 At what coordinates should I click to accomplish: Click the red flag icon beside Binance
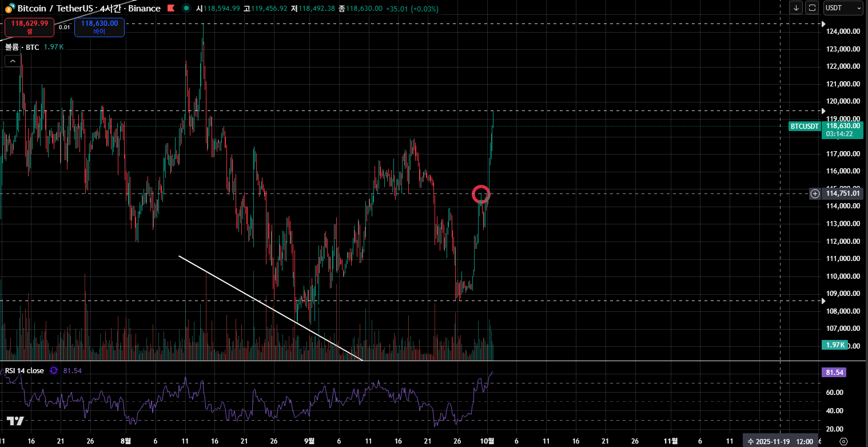pyautogui.click(x=171, y=9)
